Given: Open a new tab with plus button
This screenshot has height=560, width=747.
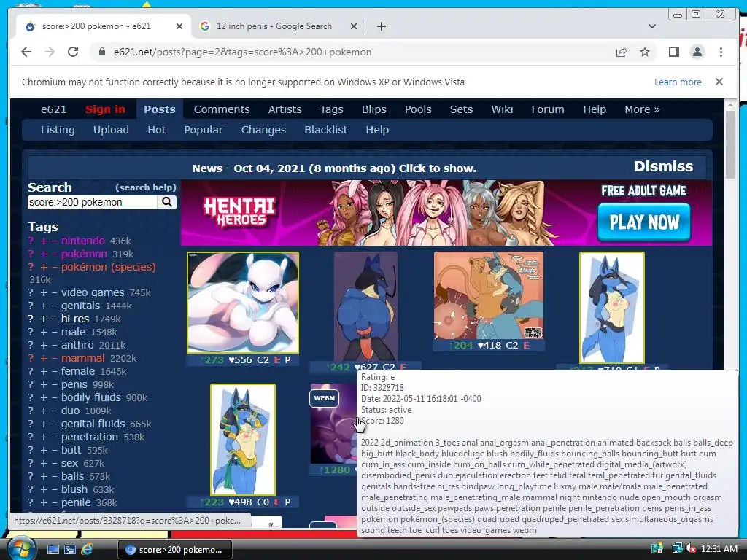Looking at the screenshot, I should 381,26.
